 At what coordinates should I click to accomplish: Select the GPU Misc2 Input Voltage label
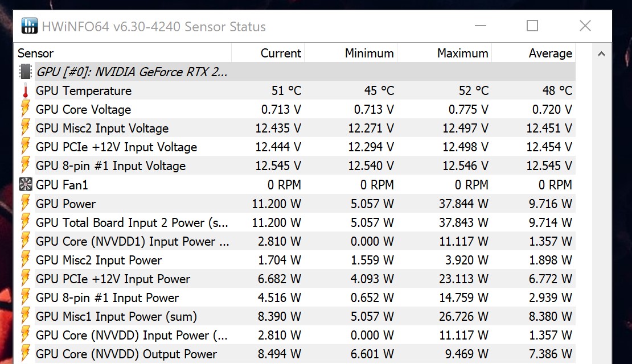tap(102, 128)
